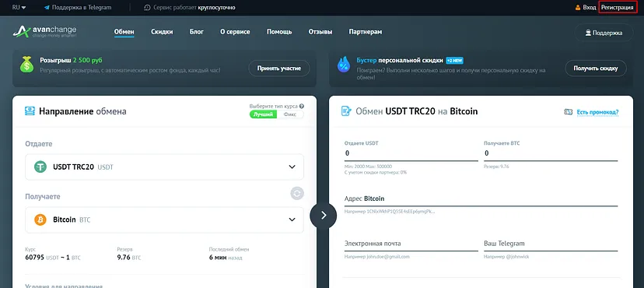Image resolution: width=644 pixels, height=288 pixels.
Task: Click the Получить скидку button
Action: pyautogui.click(x=596, y=68)
